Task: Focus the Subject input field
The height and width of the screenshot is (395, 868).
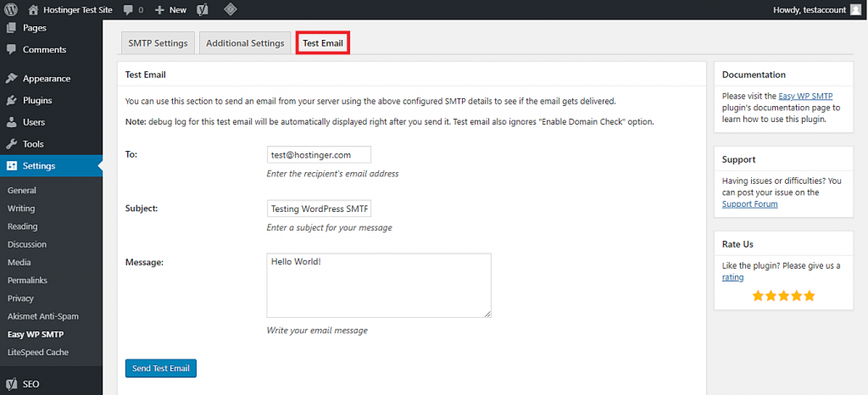Action: pos(319,209)
